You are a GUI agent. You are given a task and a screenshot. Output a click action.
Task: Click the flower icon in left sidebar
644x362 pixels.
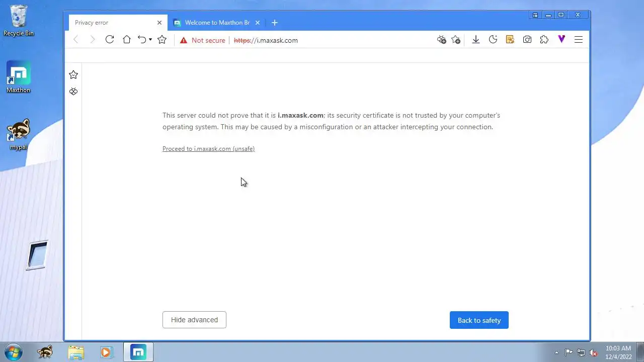pyautogui.click(x=73, y=91)
